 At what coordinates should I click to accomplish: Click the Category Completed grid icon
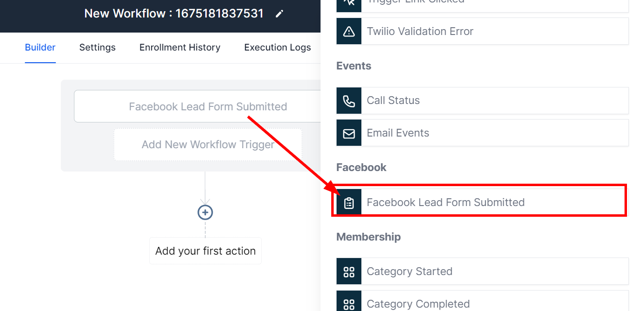point(349,304)
